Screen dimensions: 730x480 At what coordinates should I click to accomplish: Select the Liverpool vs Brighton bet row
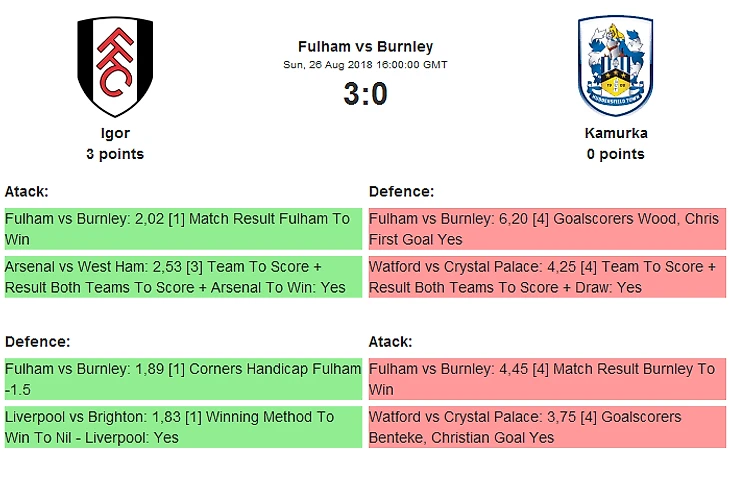(182, 427)
